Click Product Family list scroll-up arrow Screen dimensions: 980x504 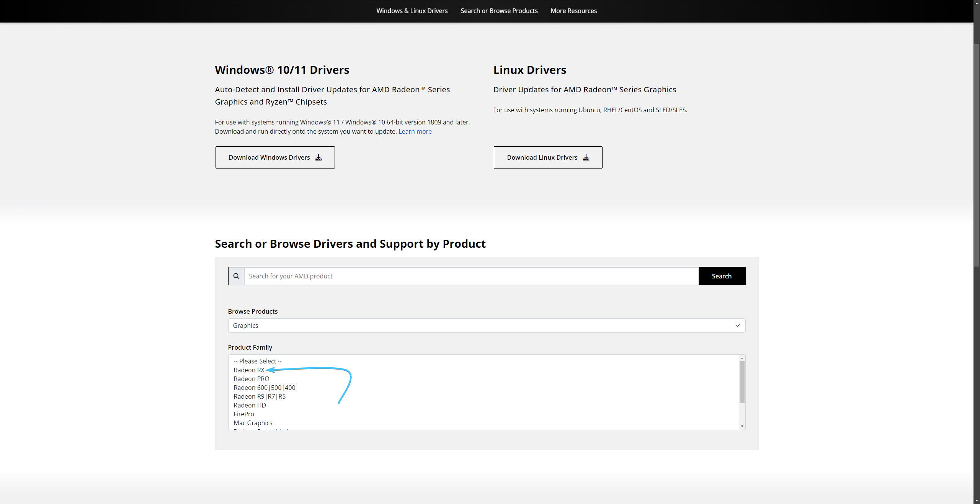tap(742, 358)
